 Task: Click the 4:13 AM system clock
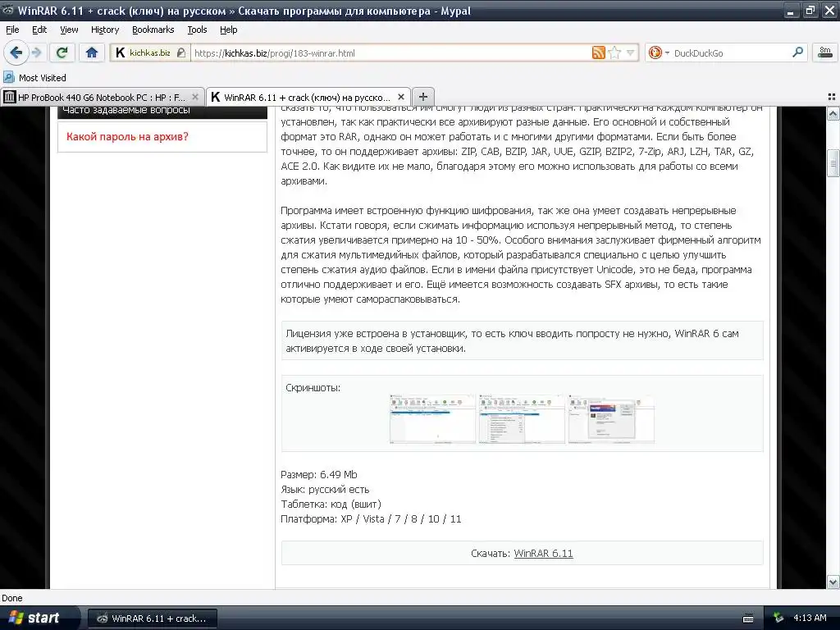[x=810, y=618]
